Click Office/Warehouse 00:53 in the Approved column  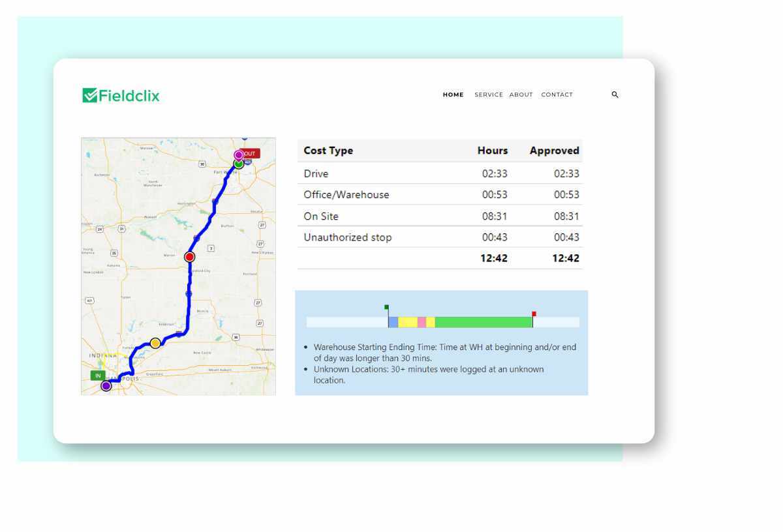pos(566,194)
